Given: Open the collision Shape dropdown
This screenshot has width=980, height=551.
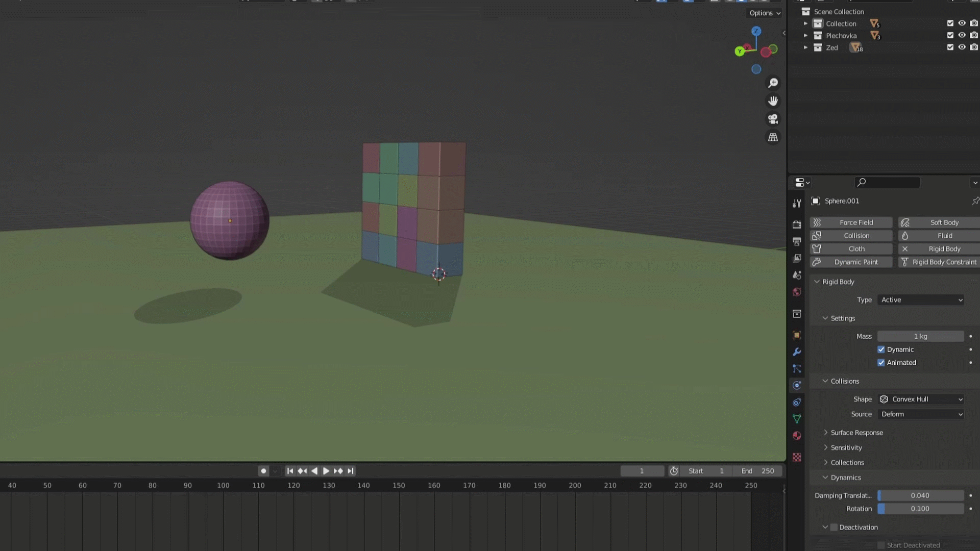Looking at the screenshot, I should [x=921, y=399].
